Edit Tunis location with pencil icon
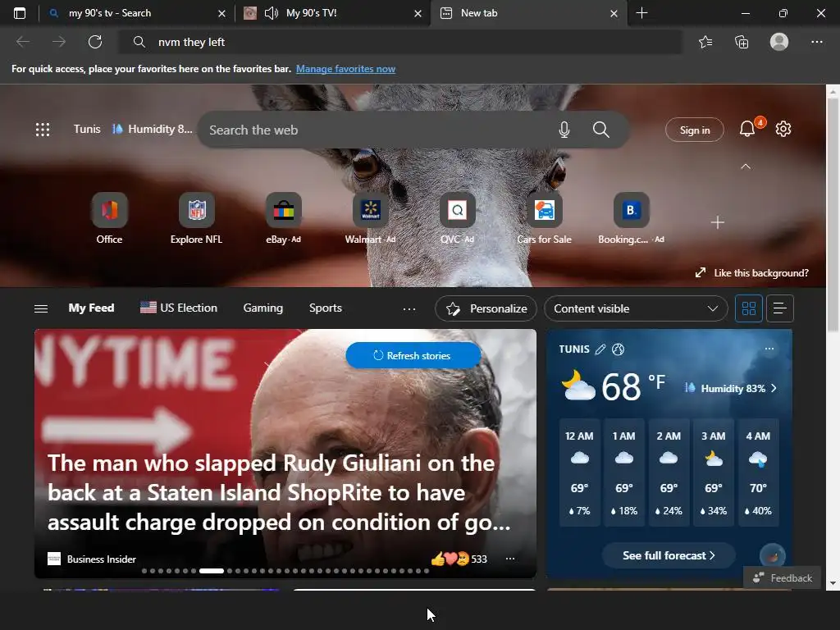 pyautogui.click(x=600, y=349)
